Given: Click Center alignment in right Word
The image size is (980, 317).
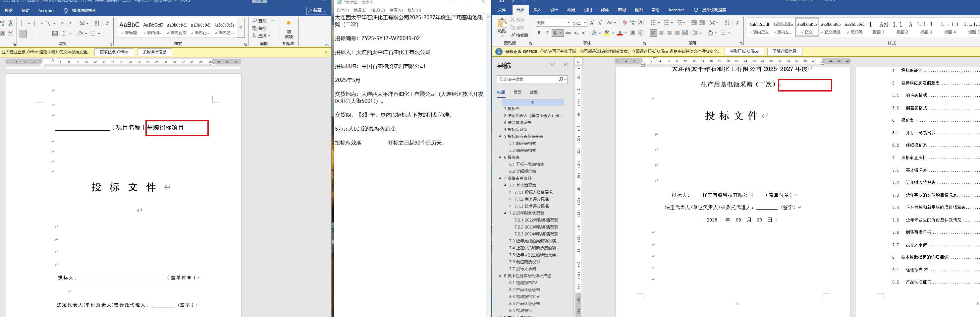Looking at the screenshot, I should 661,33.
